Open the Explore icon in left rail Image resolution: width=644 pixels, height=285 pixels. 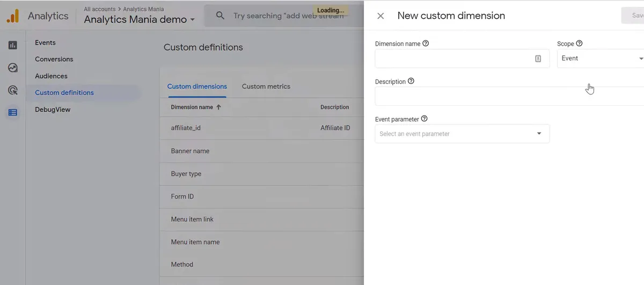[x=13, y=68]
